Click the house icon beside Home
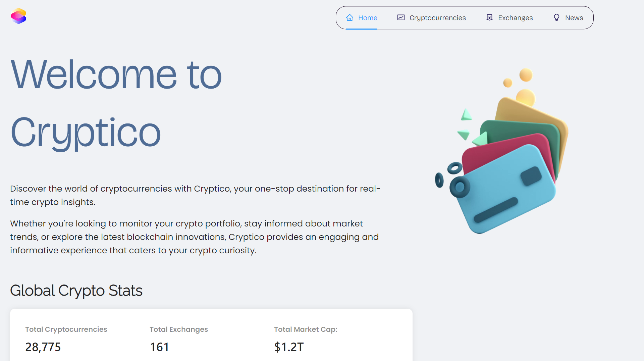 point(350,18)
